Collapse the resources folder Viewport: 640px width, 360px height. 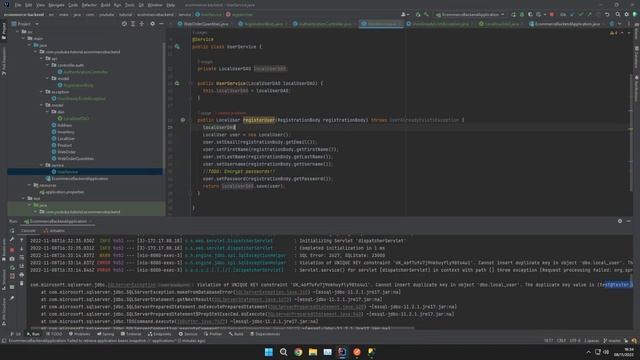coord(29,185)
